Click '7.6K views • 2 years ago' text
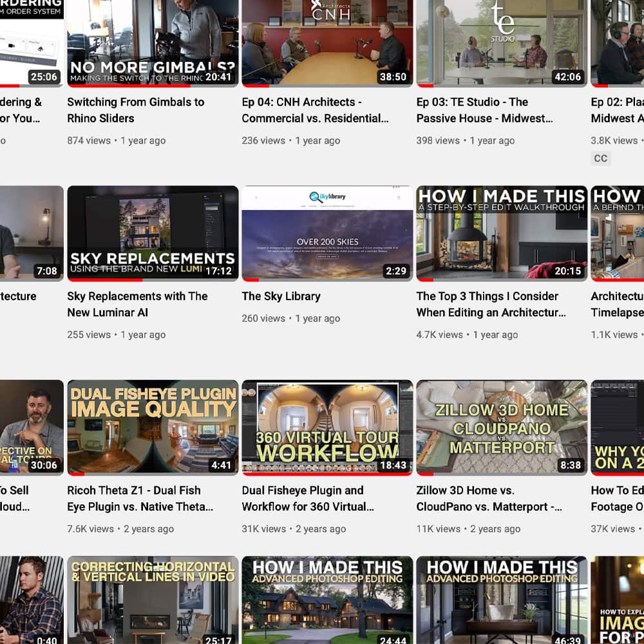 click(121, 529)
